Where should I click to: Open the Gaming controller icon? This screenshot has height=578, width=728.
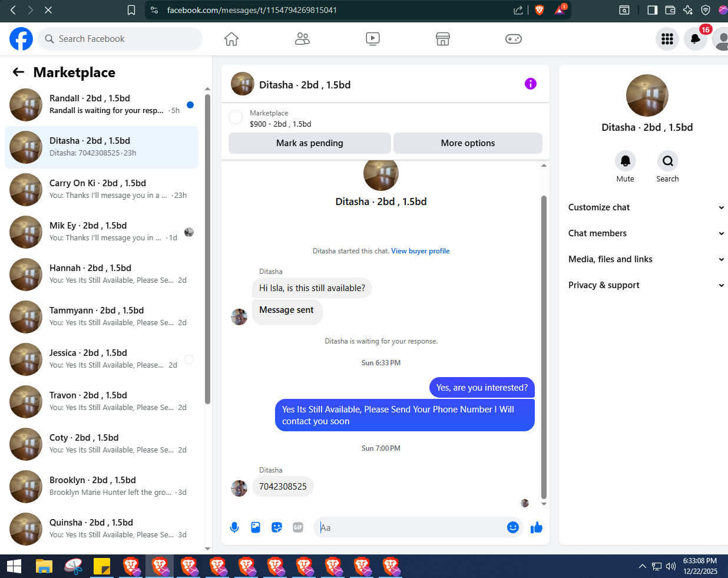(514, 39)
